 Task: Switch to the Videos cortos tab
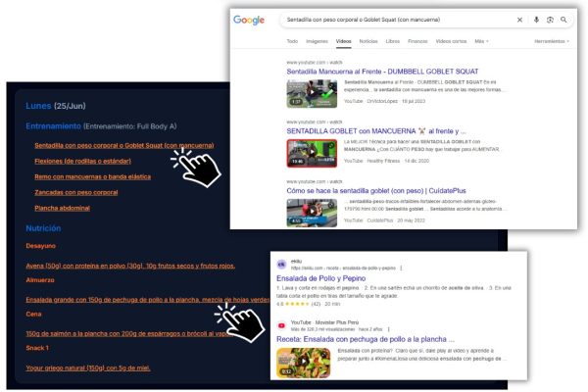pos(451,41)
